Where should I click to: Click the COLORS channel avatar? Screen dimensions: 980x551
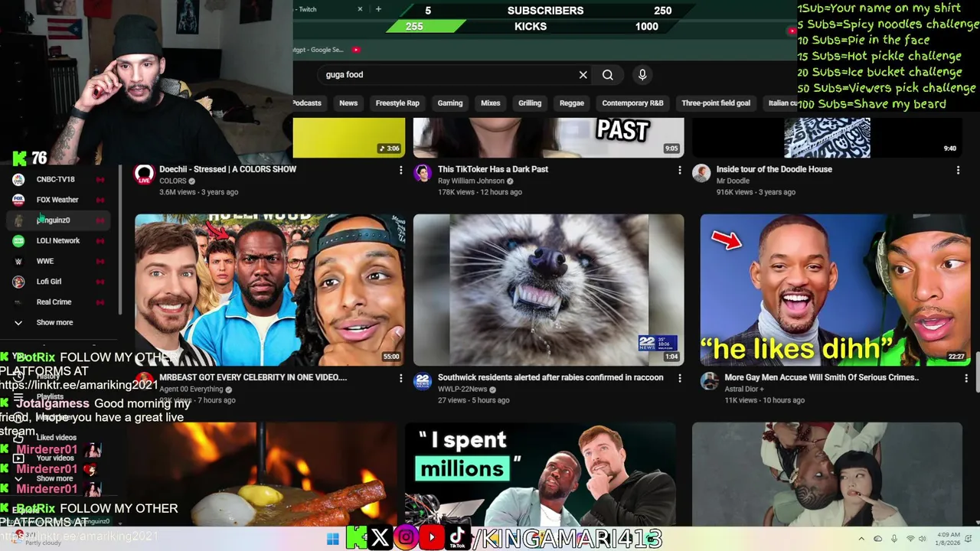point(144,174)
